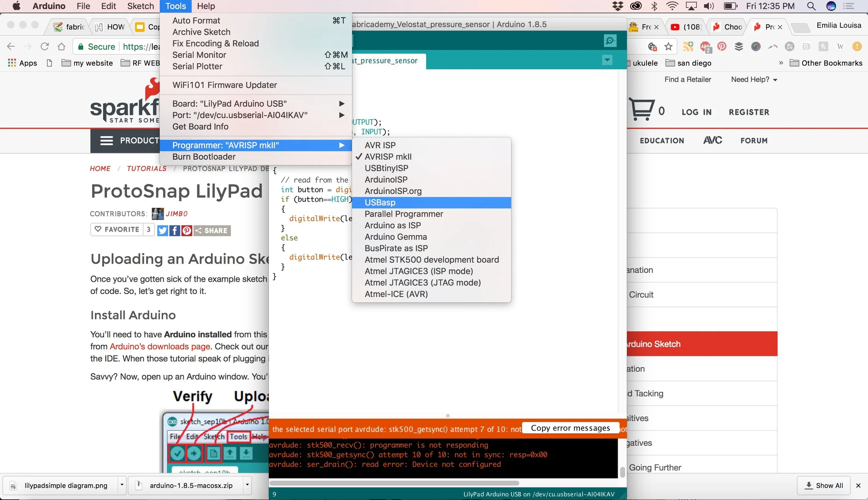This screenshot has width=868, height=500.
Task: Select Arduino as ISP programmer
Action: (x=431, y=225)
